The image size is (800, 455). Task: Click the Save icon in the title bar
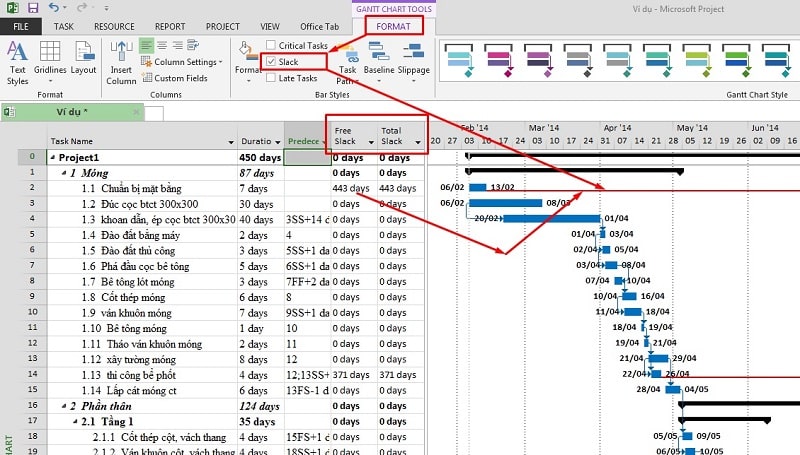click(31, 8)
